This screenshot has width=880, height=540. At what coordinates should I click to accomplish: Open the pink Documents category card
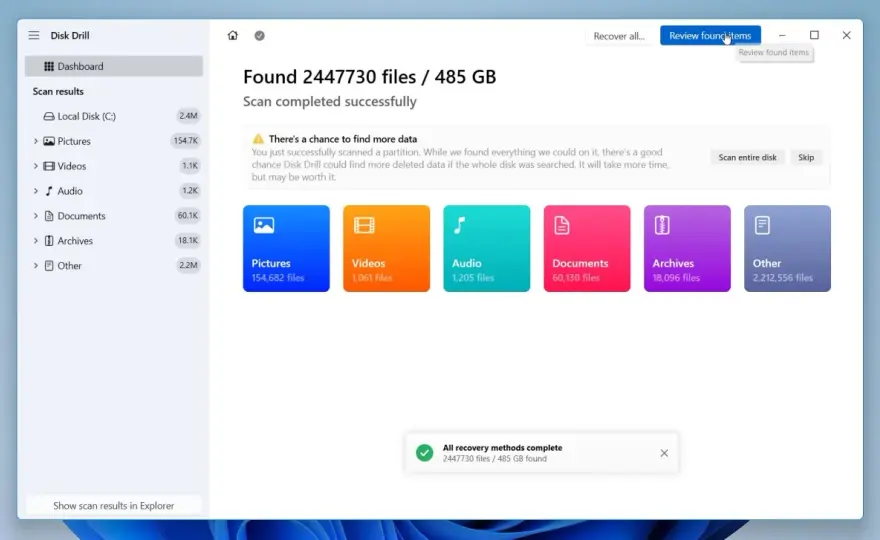pyautogui.click(x=586, y=248)
